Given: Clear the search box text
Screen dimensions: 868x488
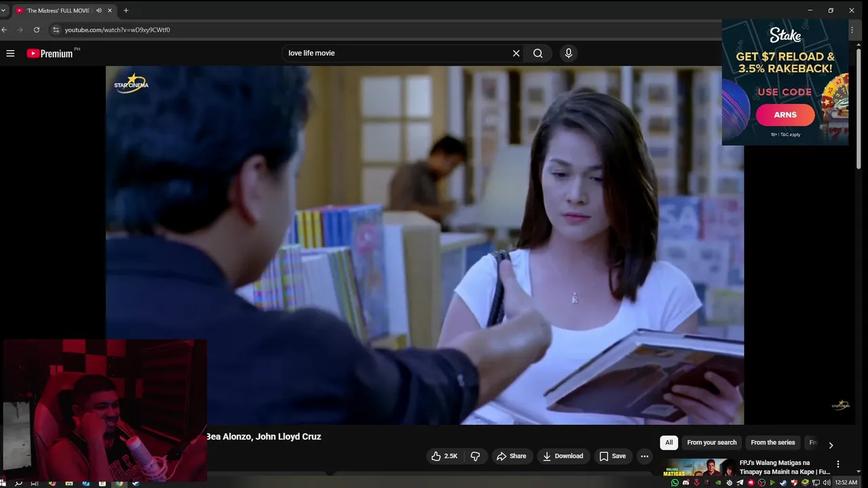Looking at the screenshot, I should point(516,53).
